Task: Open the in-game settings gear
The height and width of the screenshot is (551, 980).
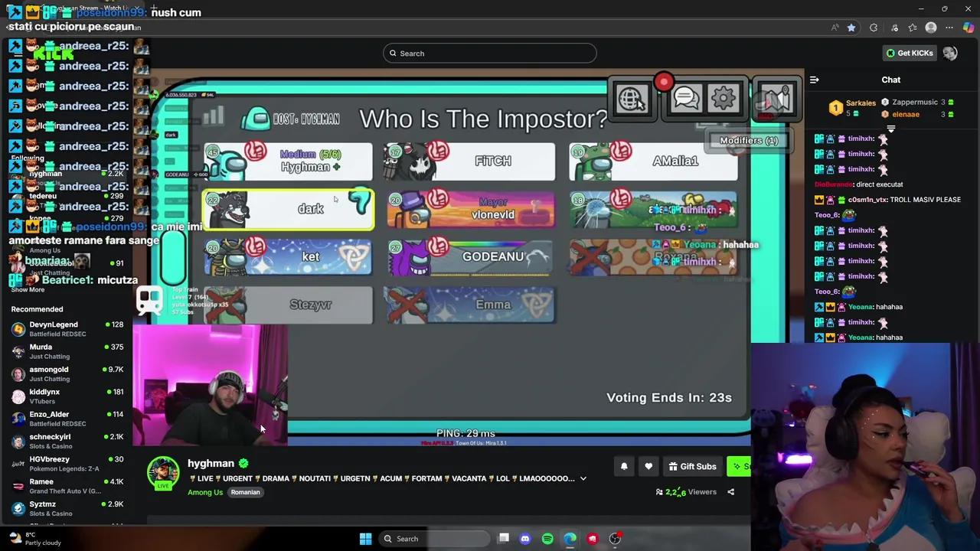Action: (x=724, y=99)
